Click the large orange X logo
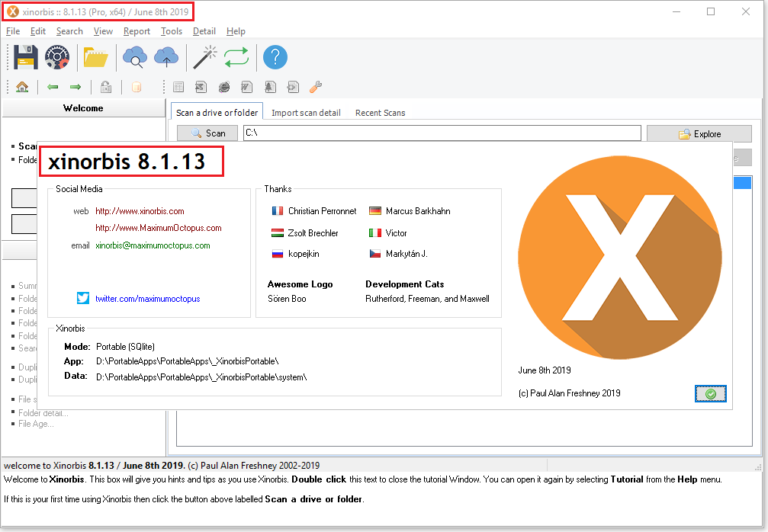The height and width of the screenshot is (532, 768). 620,258
